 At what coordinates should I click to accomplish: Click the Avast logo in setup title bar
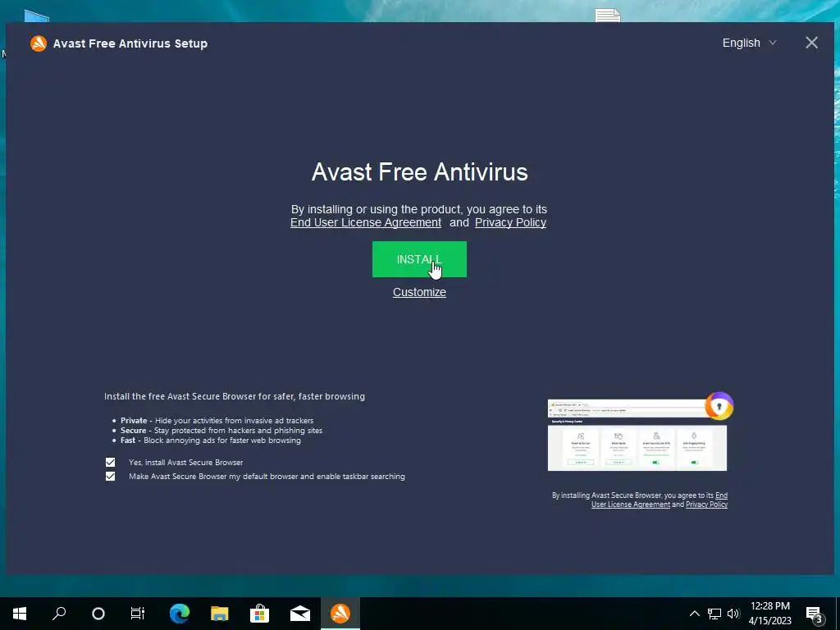[x=39, y=43]
